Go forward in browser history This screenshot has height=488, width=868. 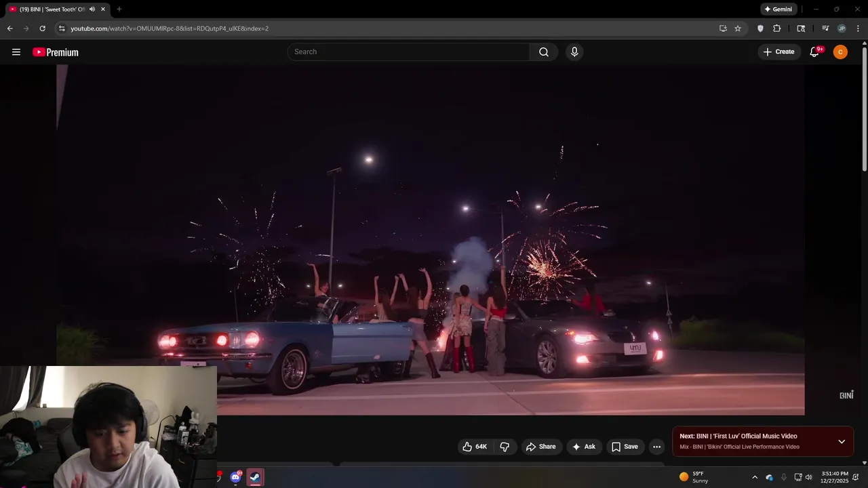coord(26,28)
